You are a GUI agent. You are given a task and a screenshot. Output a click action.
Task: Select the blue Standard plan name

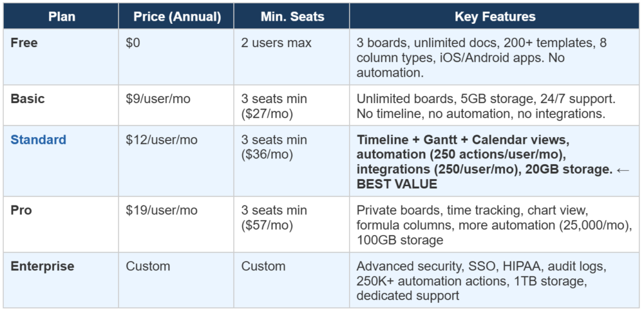[x=38, y=140]
